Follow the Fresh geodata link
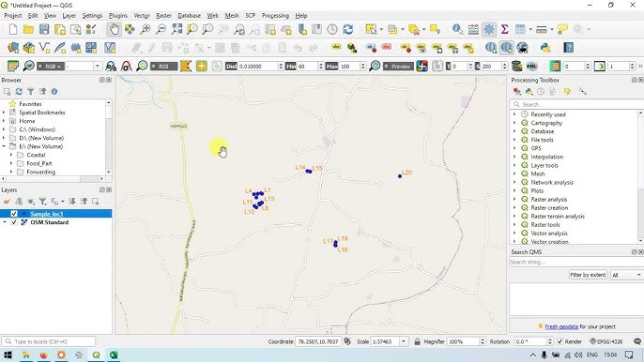 point(561,326)
